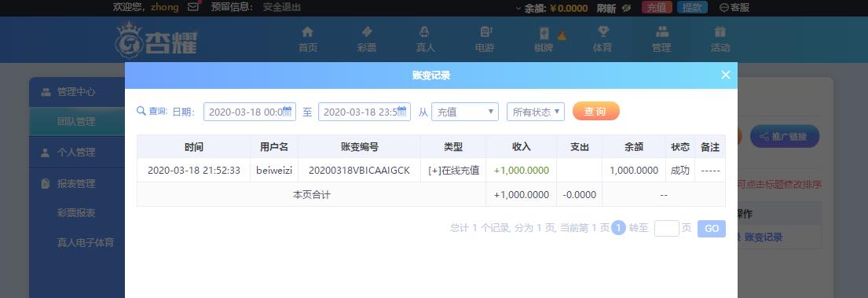Image resolution: width=868 pixels, height=298 pixels.
Task: Click the start date calendar icon
Action: (x=287, y=110)
